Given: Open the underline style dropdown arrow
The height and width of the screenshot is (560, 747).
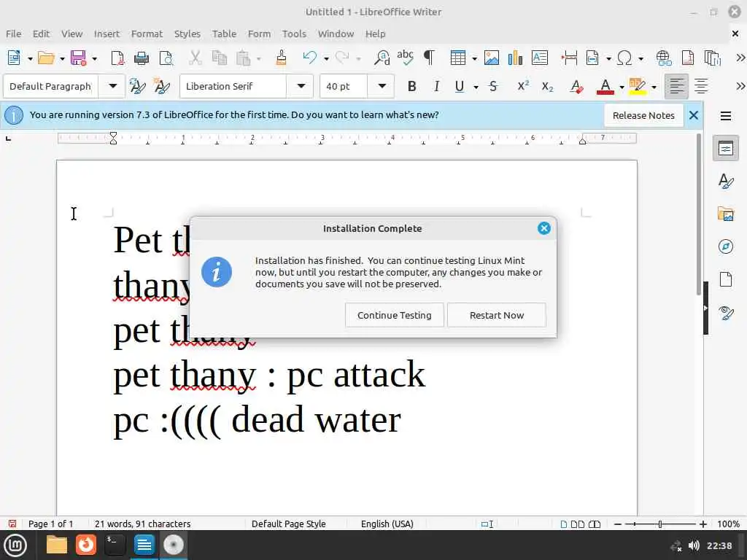Looking at the screenshot, I should [x=476, y=87].
